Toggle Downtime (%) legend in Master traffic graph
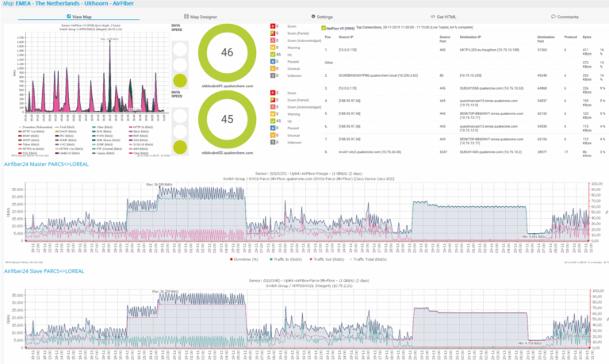This screenshot has height=364, width=609. tap(244, 259)
